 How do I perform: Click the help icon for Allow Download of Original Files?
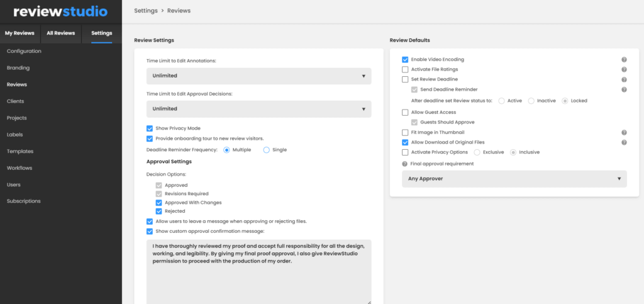(x=624, y=142)
